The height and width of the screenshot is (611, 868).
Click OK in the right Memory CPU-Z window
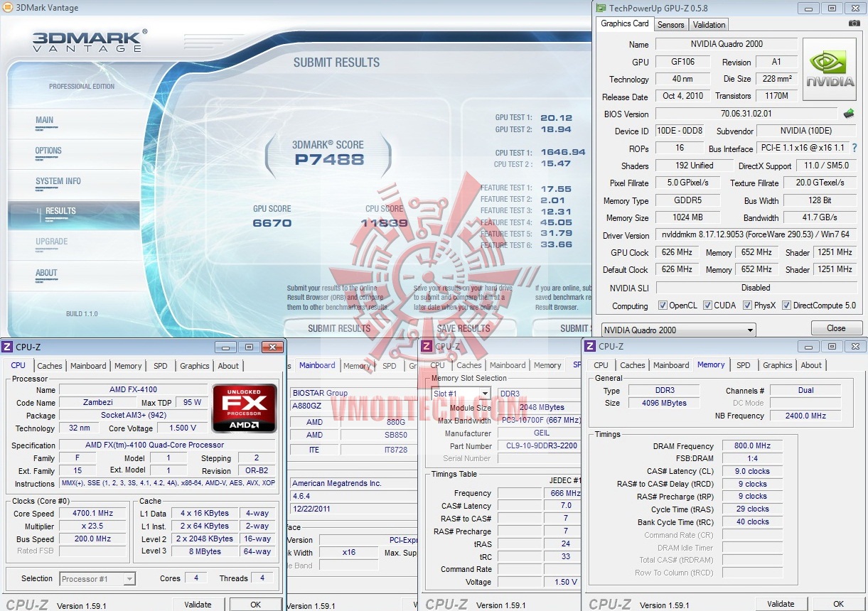click(838, 604)
